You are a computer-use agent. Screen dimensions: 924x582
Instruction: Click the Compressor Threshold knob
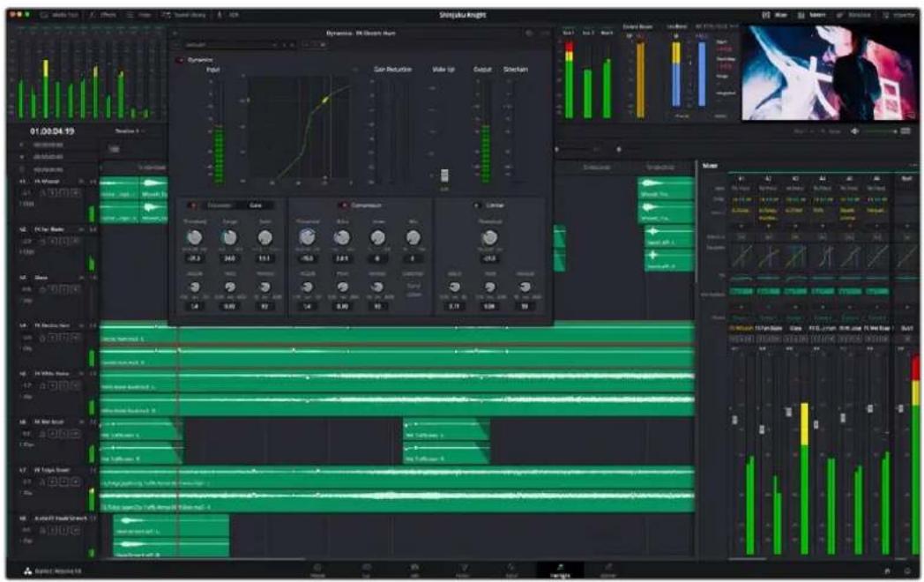[307, 237]
